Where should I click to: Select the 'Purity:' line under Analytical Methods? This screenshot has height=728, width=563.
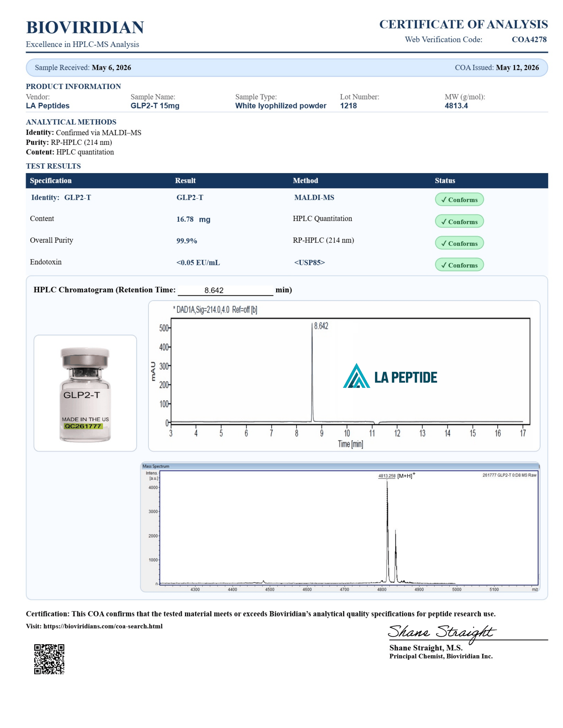(x=69, y=142)
